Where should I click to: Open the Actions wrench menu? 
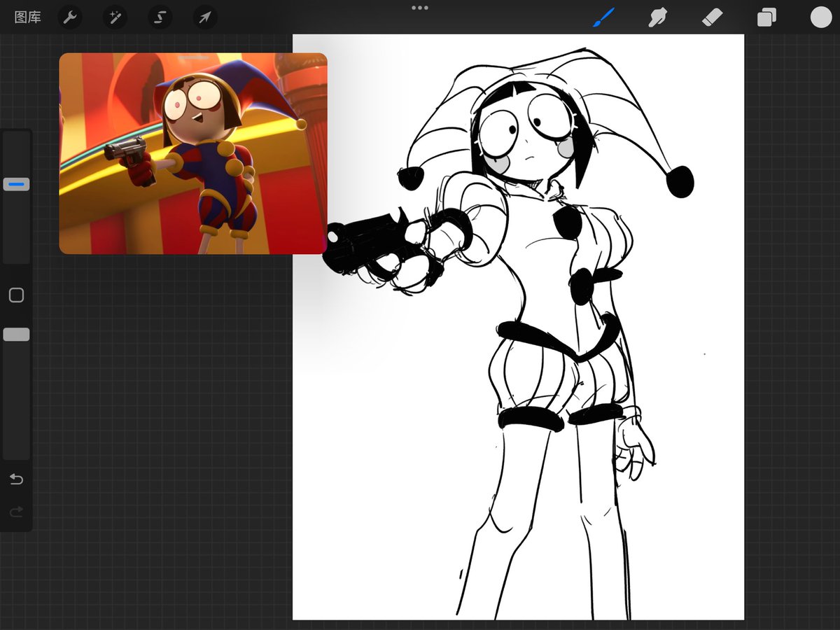click(69, 17)
